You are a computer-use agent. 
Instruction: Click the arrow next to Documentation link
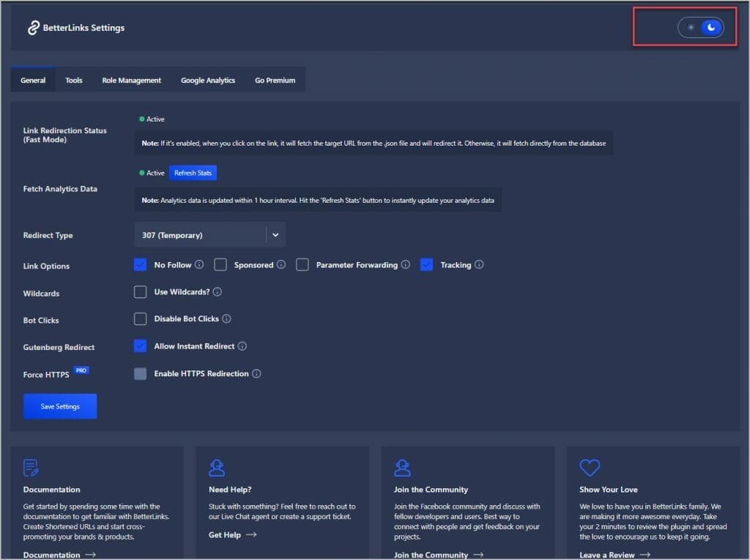coord(90,555)
